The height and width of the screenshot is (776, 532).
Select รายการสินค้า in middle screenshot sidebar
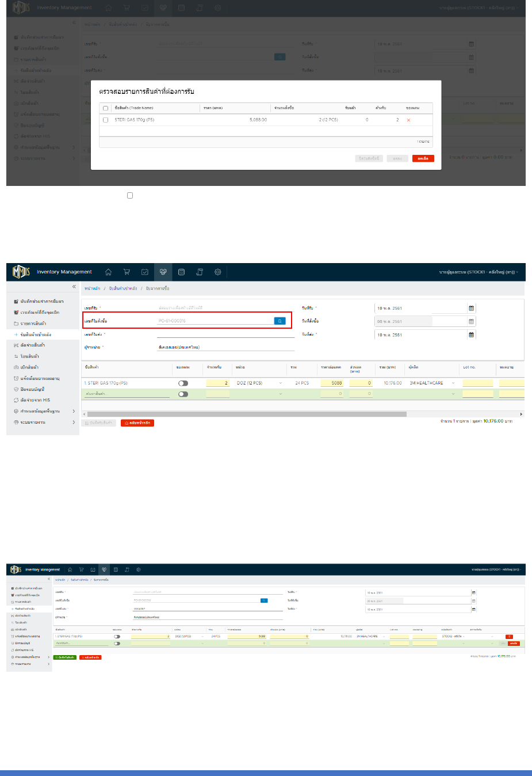[33, 324]
